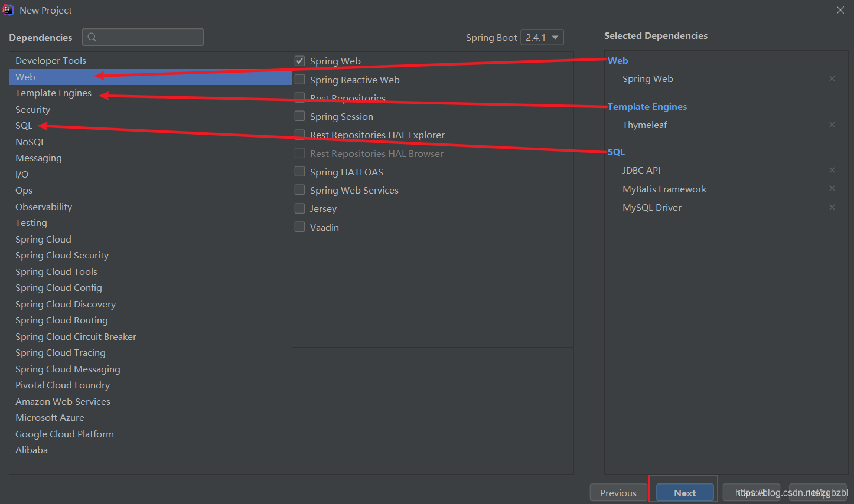Remove the Thymeleaf selected dependency
The height and width of the screenshot is (504, 854).
pos(832,125)
